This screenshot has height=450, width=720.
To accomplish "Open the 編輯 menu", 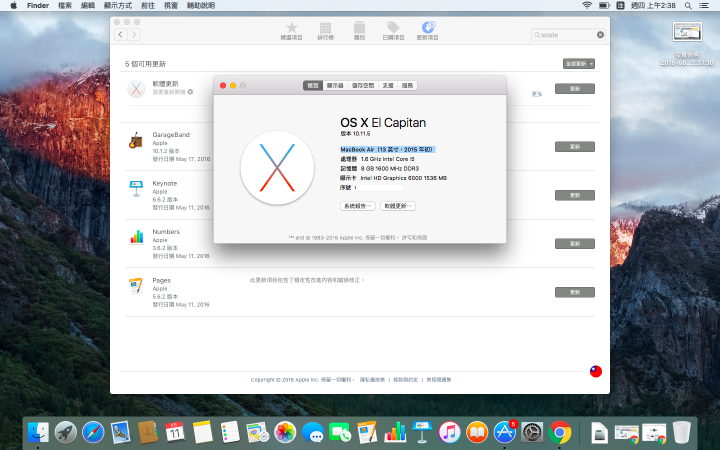I will 88,6.
